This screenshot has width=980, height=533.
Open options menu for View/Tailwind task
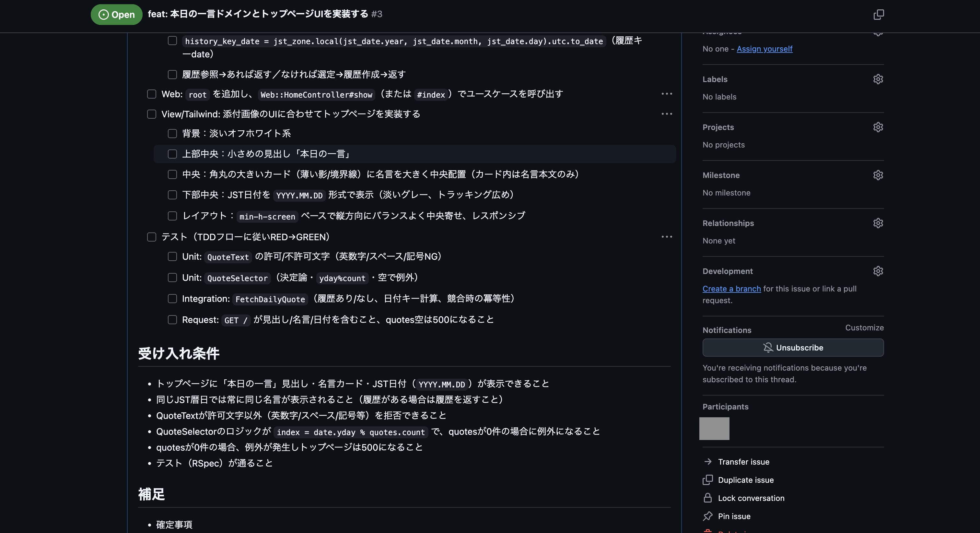[x=667, y=114]
